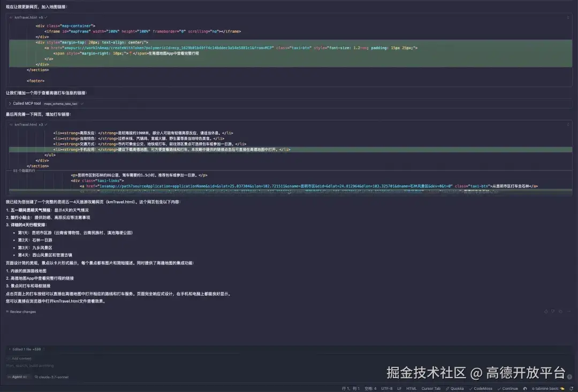Click the footer tag code line

(x=35, y=81)
